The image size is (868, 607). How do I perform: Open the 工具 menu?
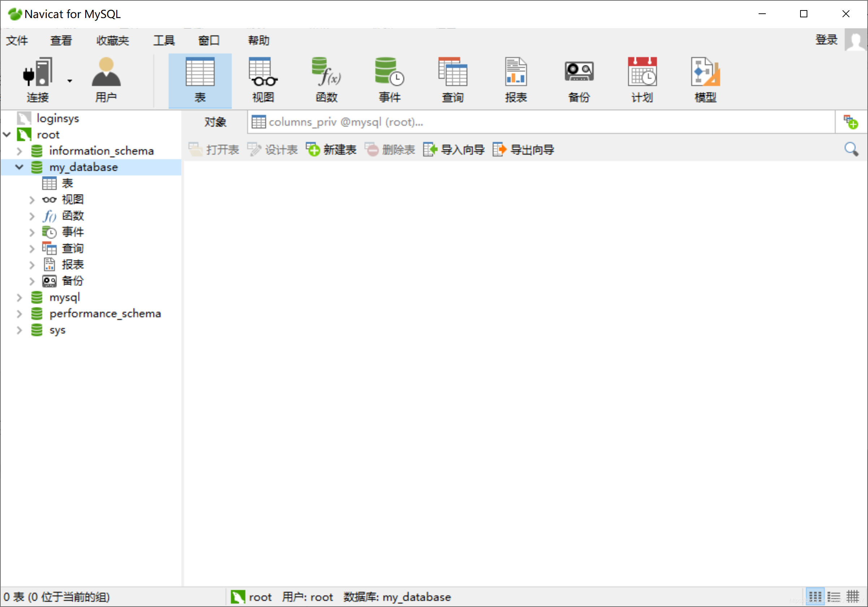coord(164,40)
